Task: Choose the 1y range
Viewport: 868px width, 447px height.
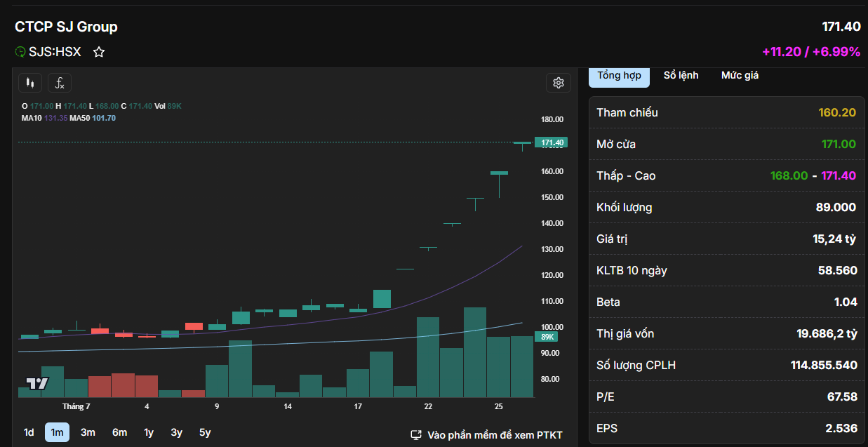Action: click(149, 432)
